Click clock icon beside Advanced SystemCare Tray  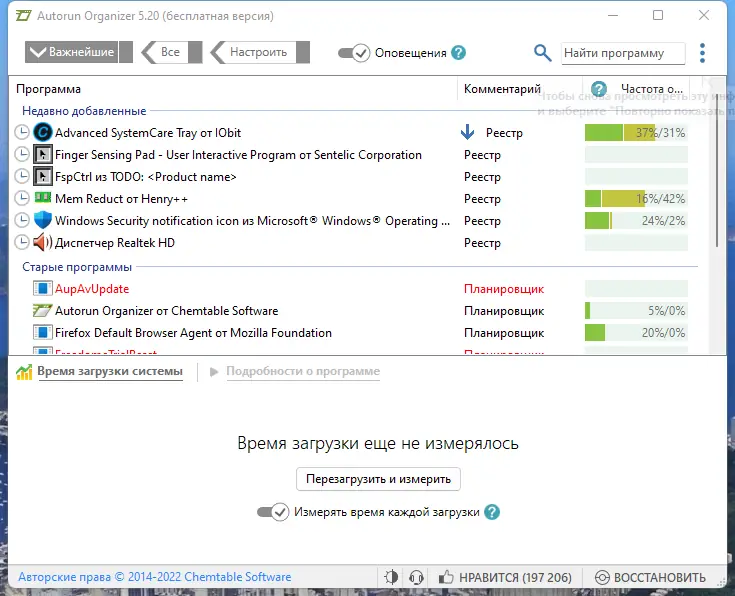click(x=22, y=133)
